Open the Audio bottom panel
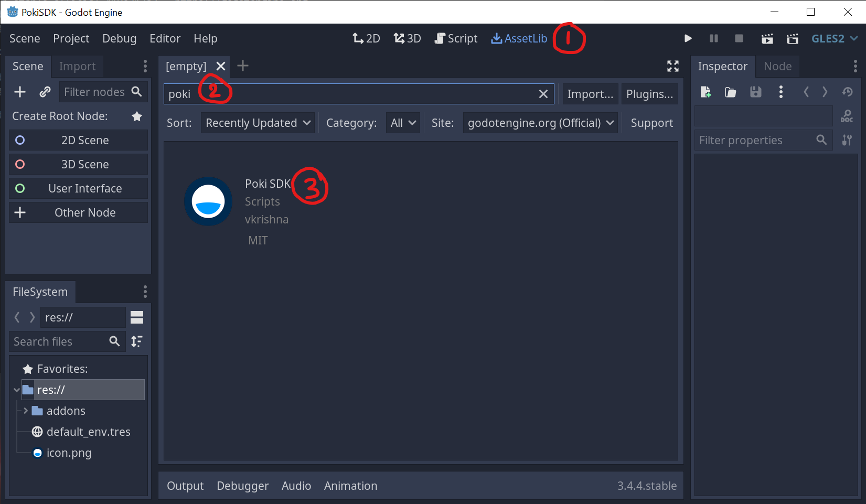Screen dimensions: 866x504 (296, 486)
